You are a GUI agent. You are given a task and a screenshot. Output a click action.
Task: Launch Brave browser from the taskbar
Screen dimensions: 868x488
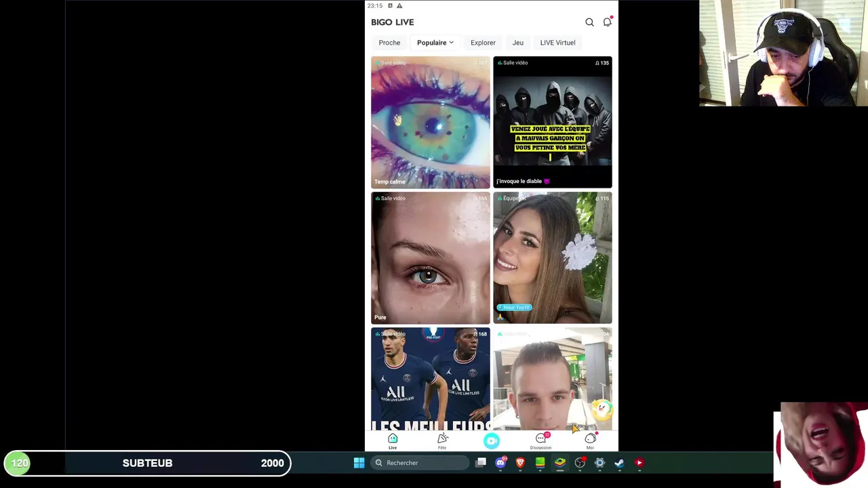click(x=520, y=463)
